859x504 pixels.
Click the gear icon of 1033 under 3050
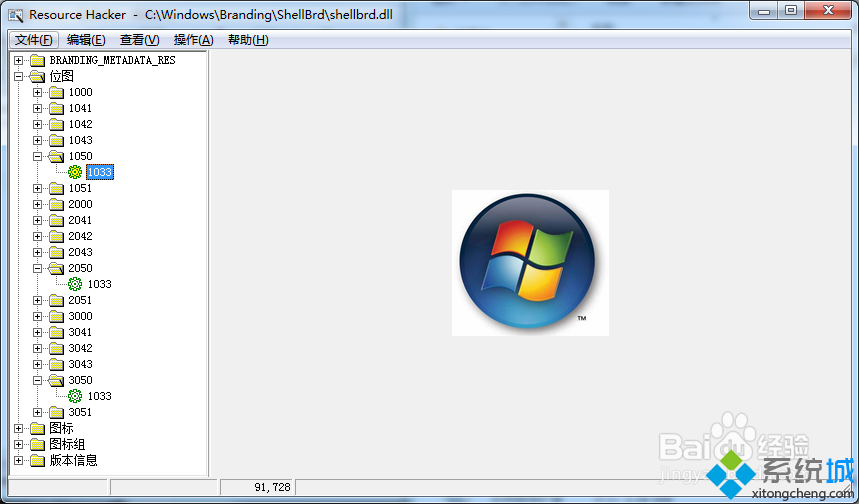point(75,396)
